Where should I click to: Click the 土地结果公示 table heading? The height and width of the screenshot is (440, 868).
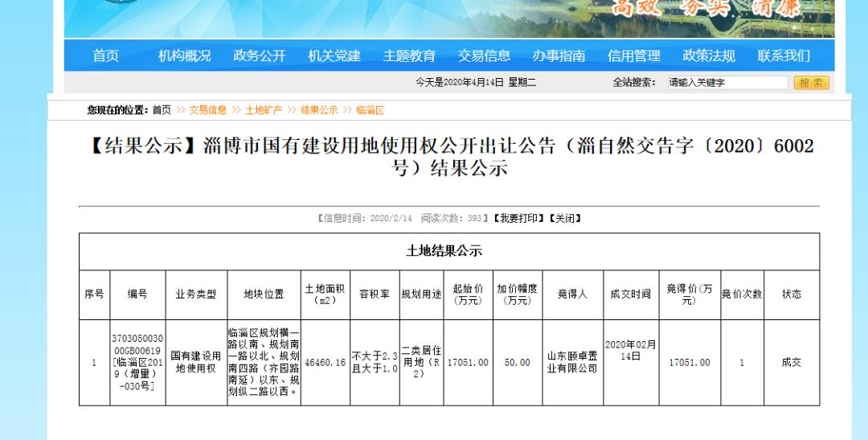pos(444,251)
